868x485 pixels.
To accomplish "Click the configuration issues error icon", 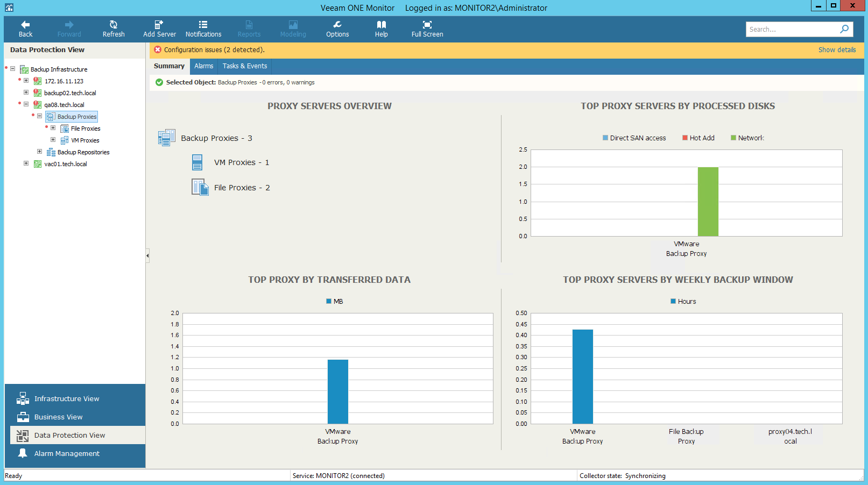I will pyautogui.click(x=158, y=49).
